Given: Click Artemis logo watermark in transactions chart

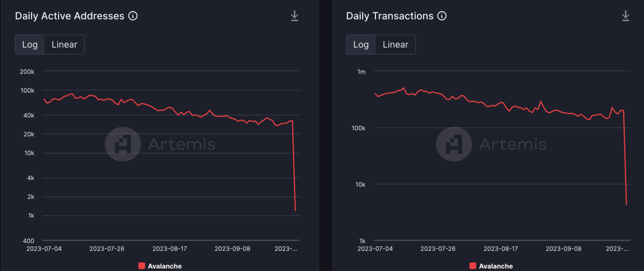Looking at the screenshot, I should [x=454, y=144].
